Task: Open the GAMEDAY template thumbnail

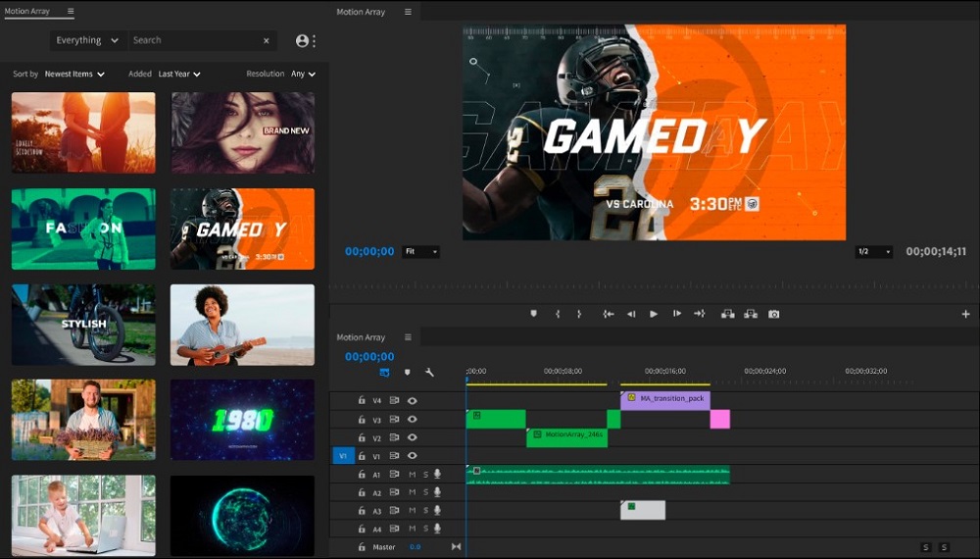Action: coord(242,229)
